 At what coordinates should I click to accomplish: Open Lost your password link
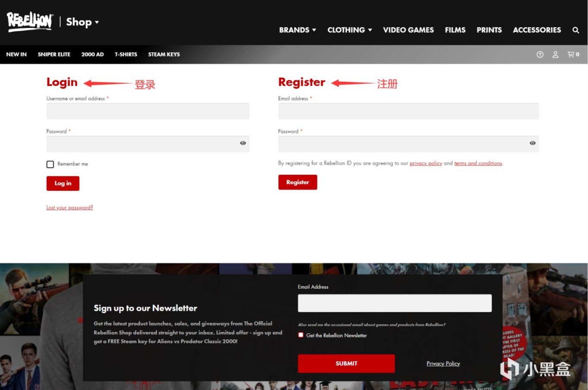pos(70,208)
